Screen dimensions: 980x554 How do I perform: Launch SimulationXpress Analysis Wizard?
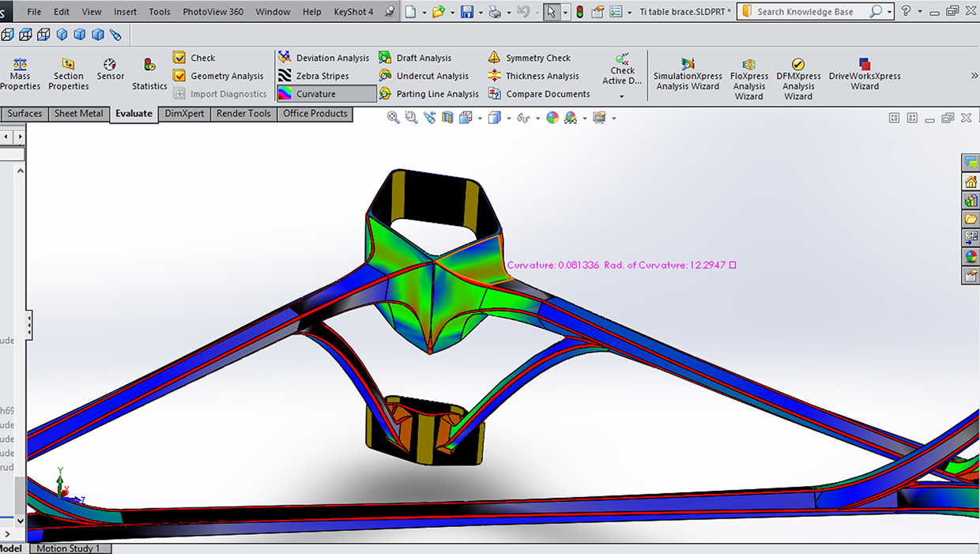[x=687, y=75]
